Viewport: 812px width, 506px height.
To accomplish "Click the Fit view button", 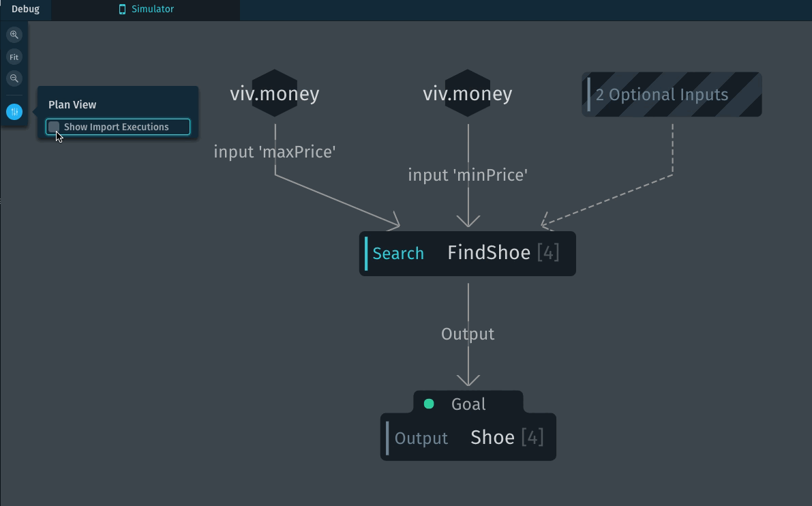I will point(14,57).
